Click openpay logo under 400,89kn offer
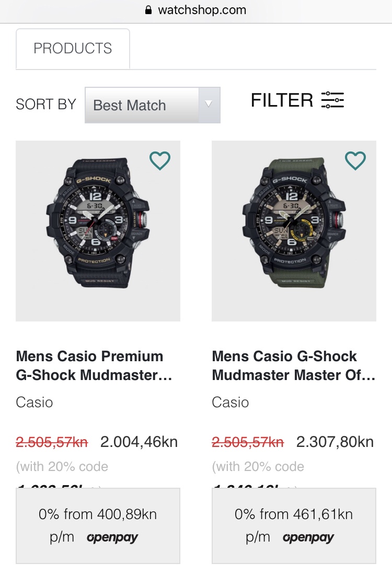Screen dimensions: 392x586 point(112,537)
